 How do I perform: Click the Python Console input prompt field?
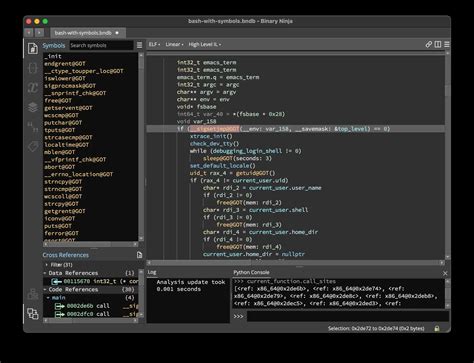(348, 316)
